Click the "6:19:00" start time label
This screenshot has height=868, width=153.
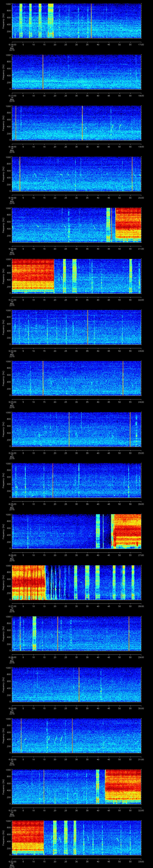pos(12,197)
